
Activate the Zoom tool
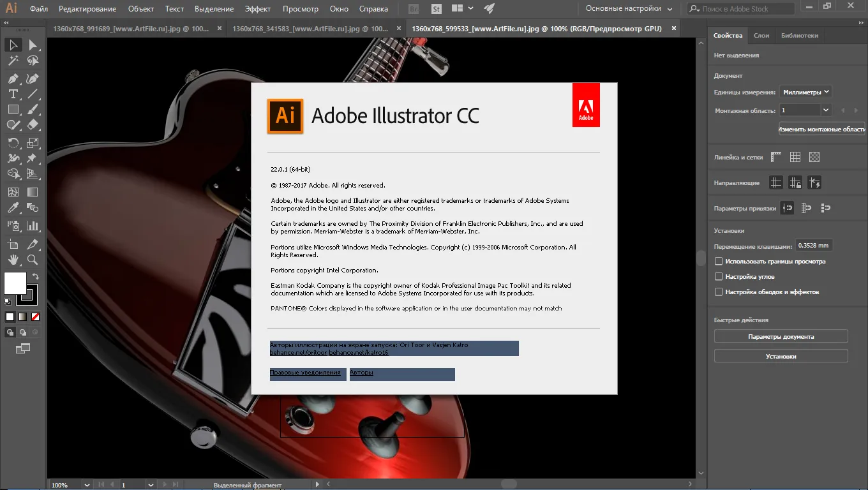[x=33, y=260]
